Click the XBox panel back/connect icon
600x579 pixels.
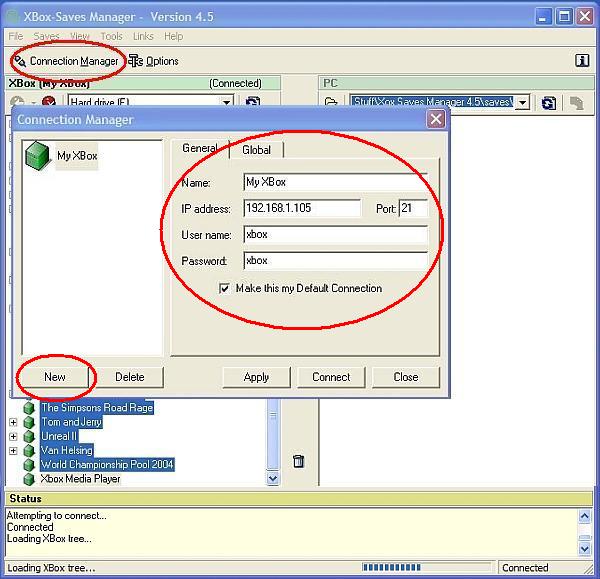pos(17,101)
